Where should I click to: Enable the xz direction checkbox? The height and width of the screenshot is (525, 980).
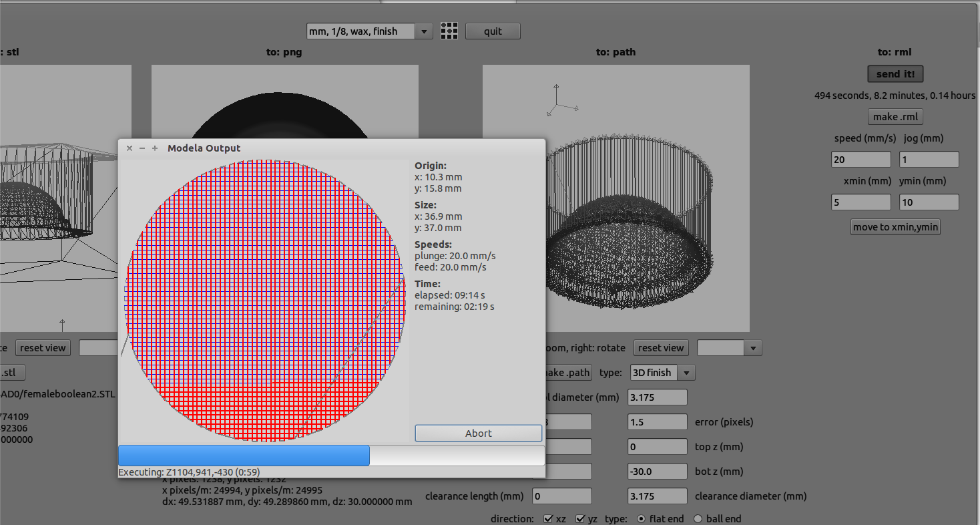pos(548,519)
